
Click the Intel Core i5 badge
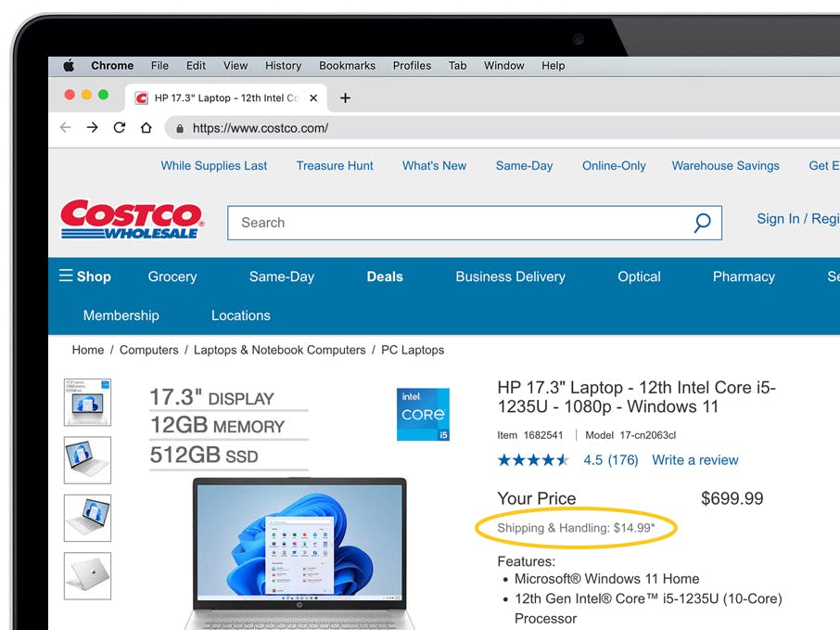tap(423, 414)
